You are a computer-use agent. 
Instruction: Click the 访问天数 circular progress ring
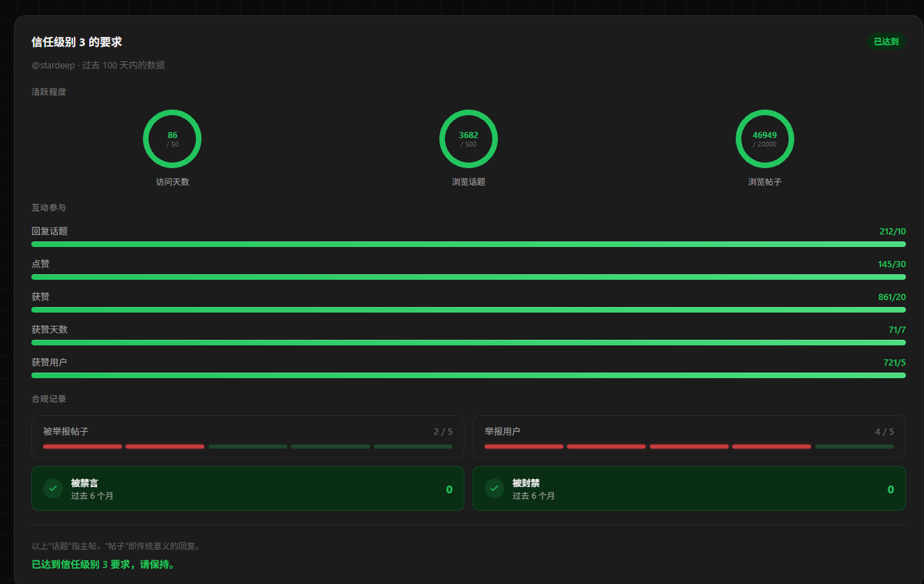(172, 139)
